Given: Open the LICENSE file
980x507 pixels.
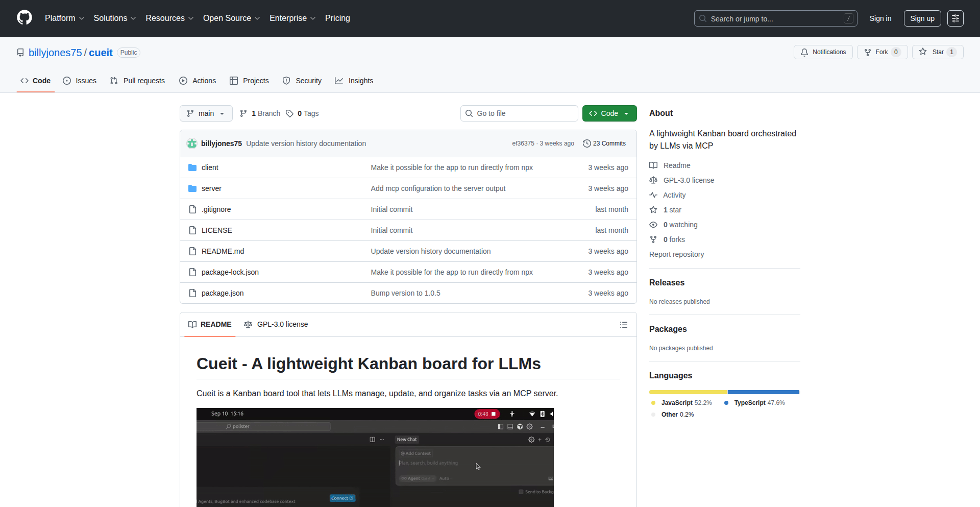Looking at the screenshot, I should point(216,230).
